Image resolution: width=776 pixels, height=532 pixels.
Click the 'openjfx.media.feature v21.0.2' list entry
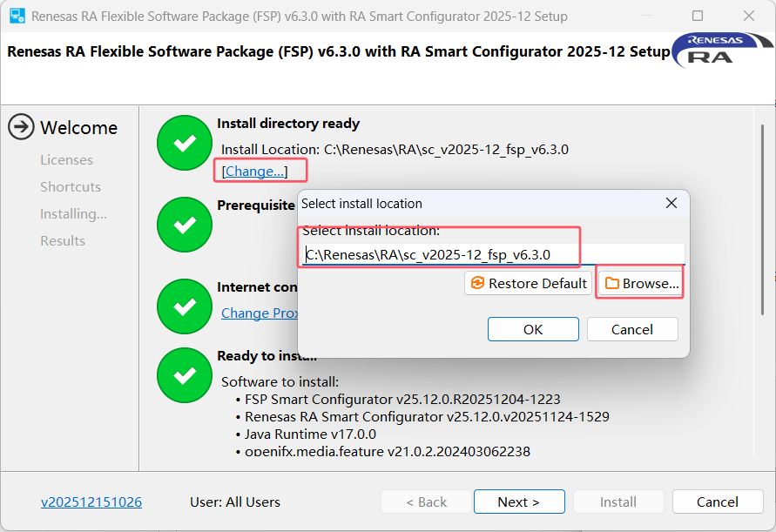tap(388, 451)
